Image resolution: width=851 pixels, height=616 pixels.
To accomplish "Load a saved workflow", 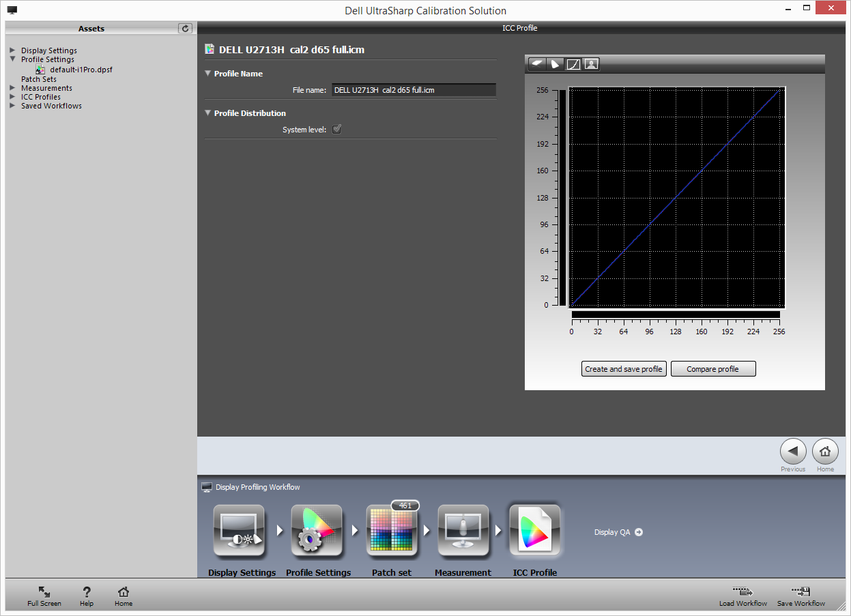I will click(x=742, y=596).
